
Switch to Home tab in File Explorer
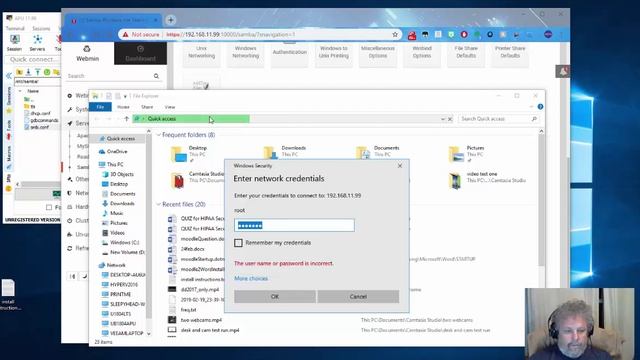(123, 107)
